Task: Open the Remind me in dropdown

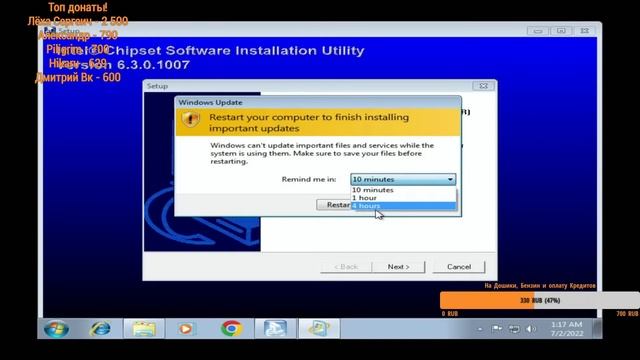Action: [403, 179]
